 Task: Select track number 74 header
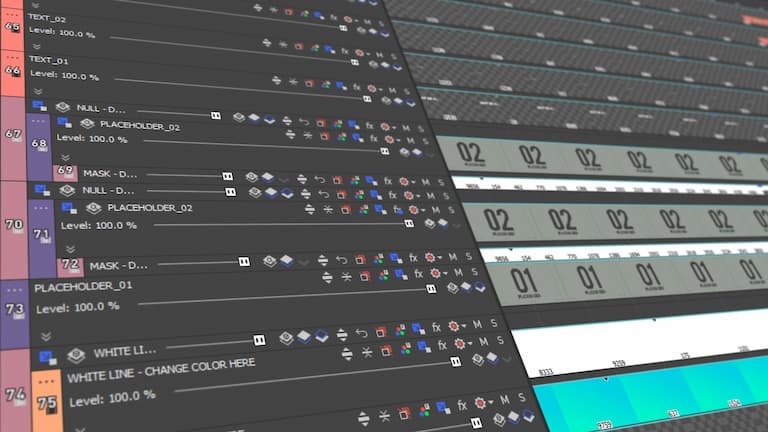tap(16, 393)
